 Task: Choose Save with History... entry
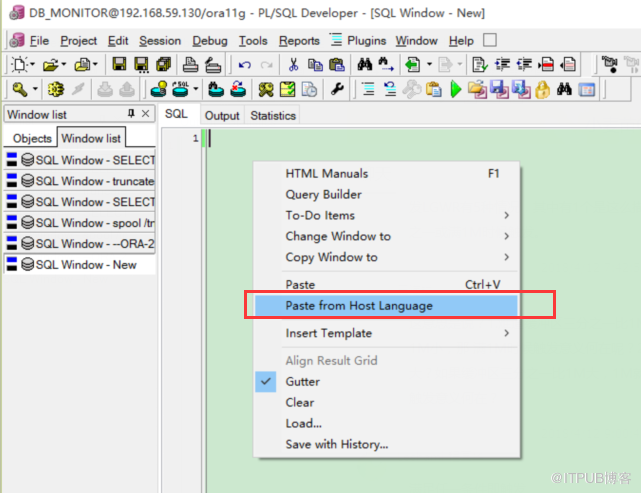click(386, 444)
